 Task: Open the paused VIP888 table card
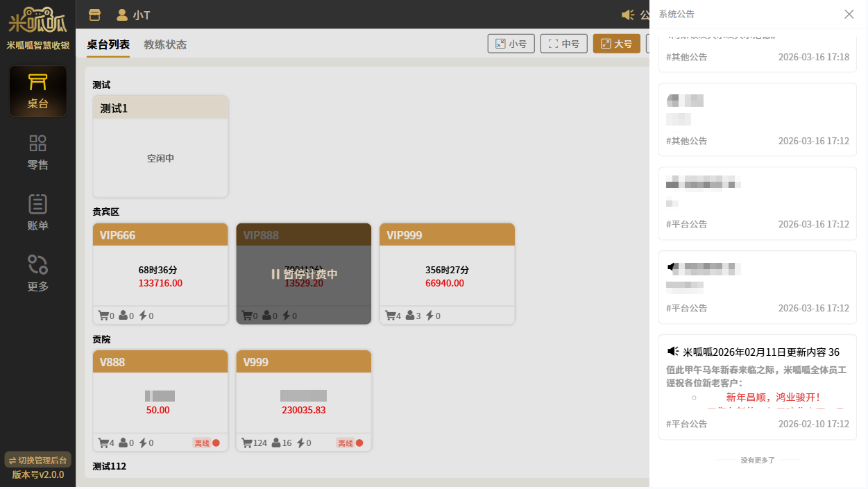(303, 274)
